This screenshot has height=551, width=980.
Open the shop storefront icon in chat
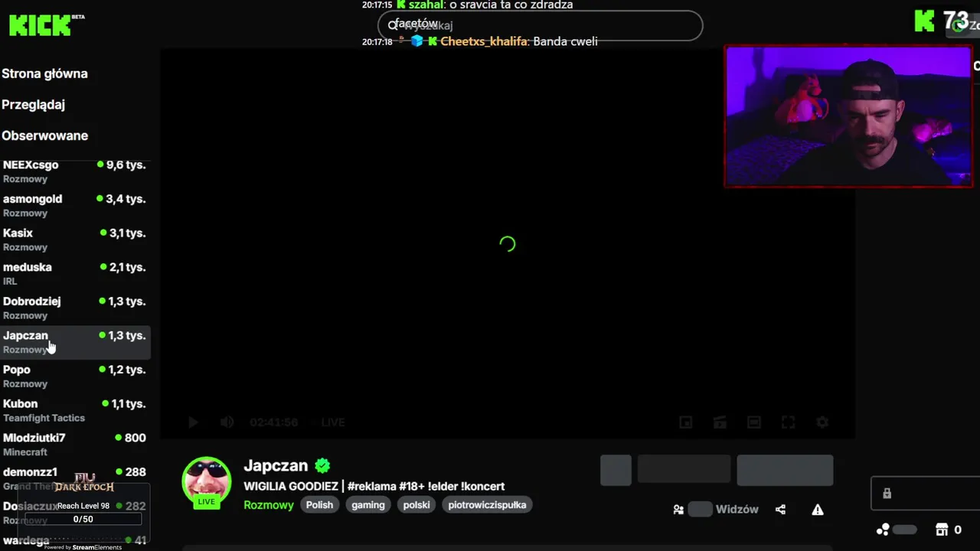click(x=942, y=530)
